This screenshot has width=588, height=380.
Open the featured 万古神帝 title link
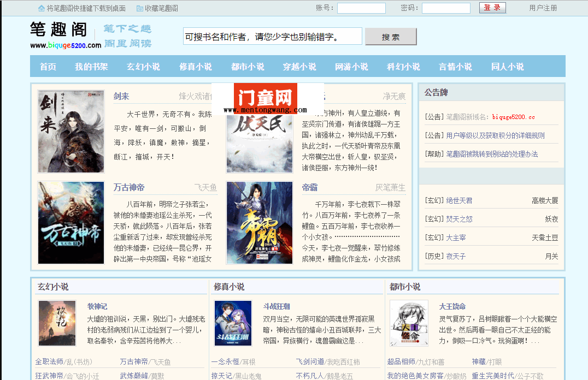point(129,187)
